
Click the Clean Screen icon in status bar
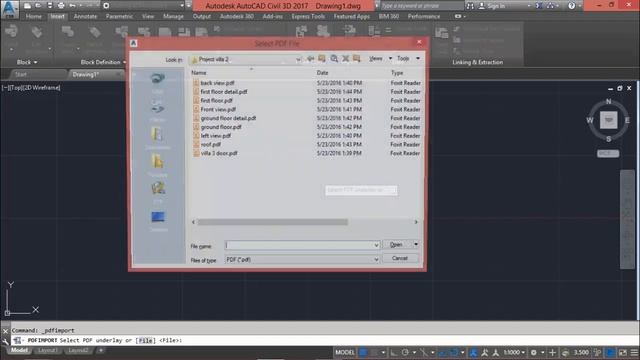click(622, 352)
